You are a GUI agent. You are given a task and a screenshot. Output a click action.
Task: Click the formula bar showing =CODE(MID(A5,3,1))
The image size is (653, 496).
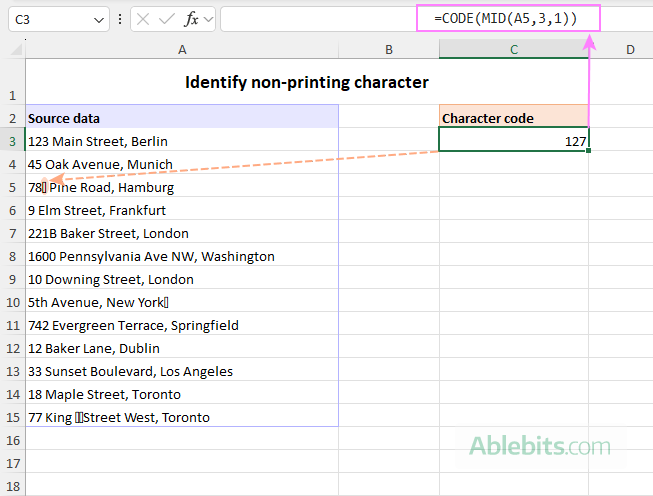click(436, 19)
